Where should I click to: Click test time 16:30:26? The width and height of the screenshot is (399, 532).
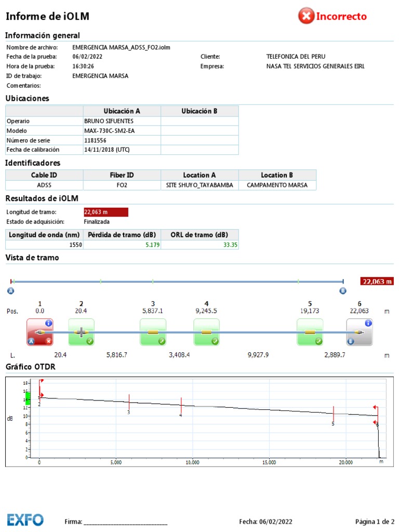click(x=83, y=66)
